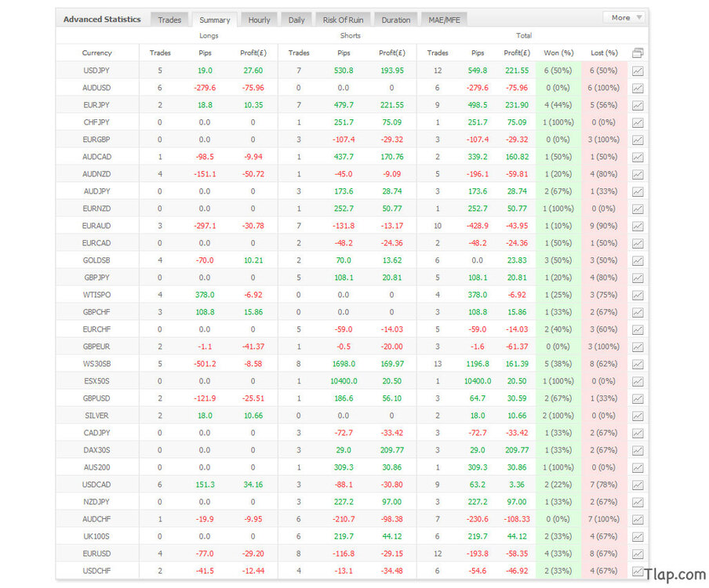Click the 549.8 total pips value
Screen dimensions: 709x588
coord(478,71)
